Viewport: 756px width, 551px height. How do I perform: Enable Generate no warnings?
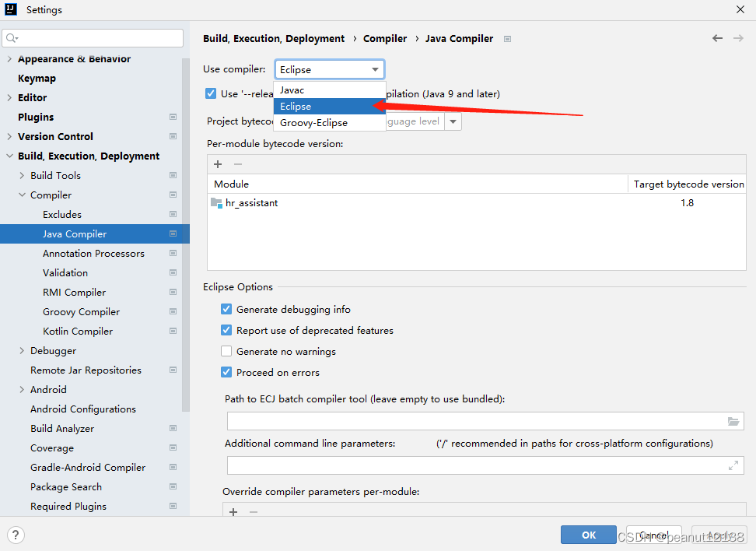[x=226, y=351]
